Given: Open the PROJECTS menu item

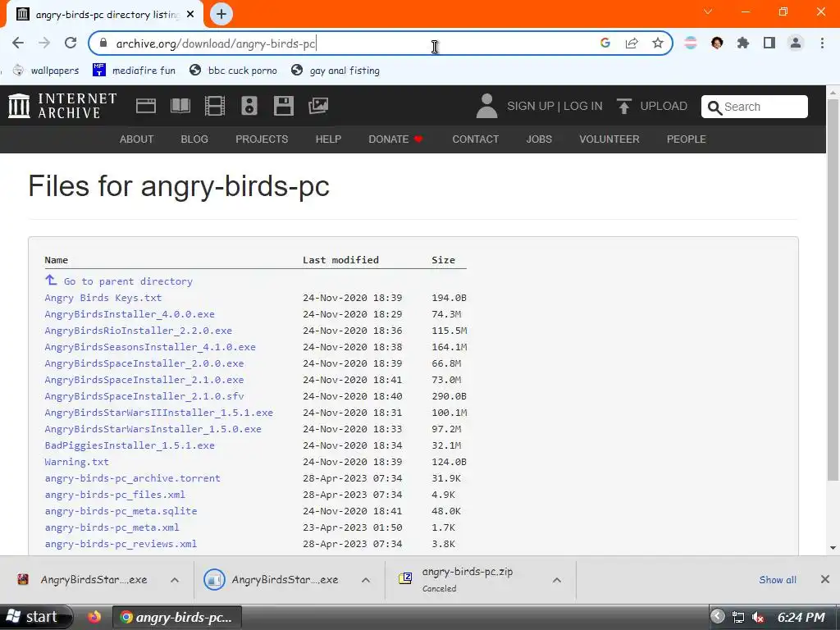Looking at the screenshot, I should 262,139.
